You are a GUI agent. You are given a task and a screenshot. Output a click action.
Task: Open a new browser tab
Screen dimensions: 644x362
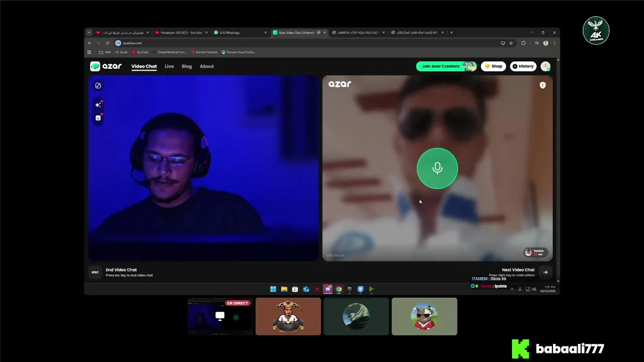click(x=451, y=33)
